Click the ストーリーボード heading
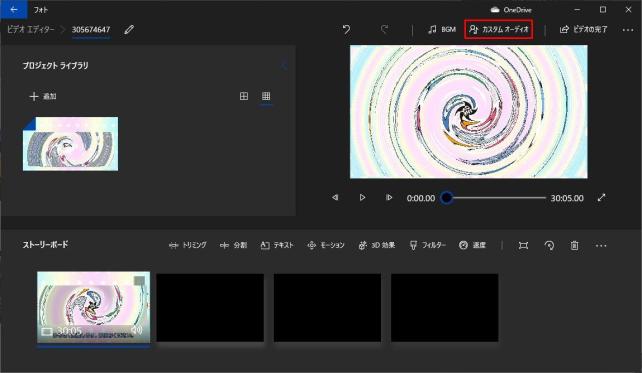This screenshot has width=642, height=373. coord(45,245)
